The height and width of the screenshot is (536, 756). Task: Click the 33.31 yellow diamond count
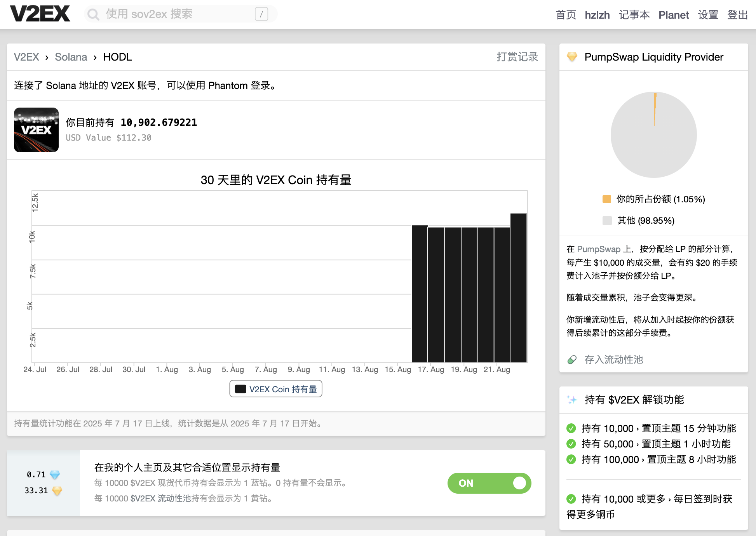36,491
